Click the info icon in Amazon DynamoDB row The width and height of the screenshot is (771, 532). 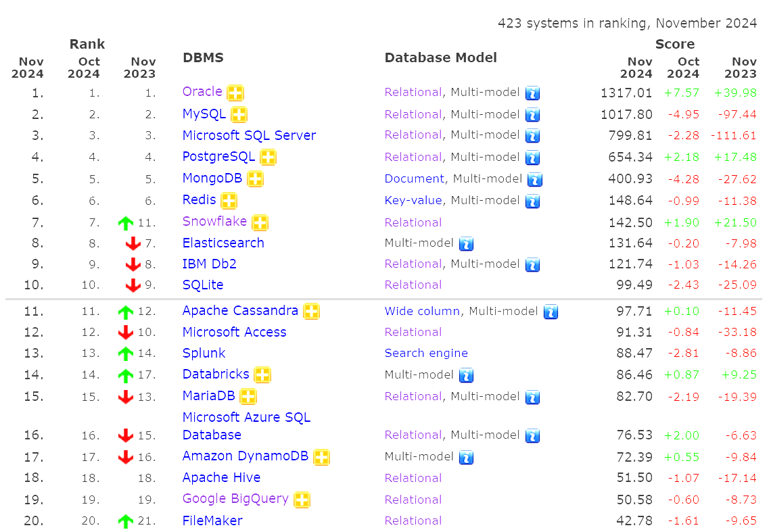[x=466, y=458]
